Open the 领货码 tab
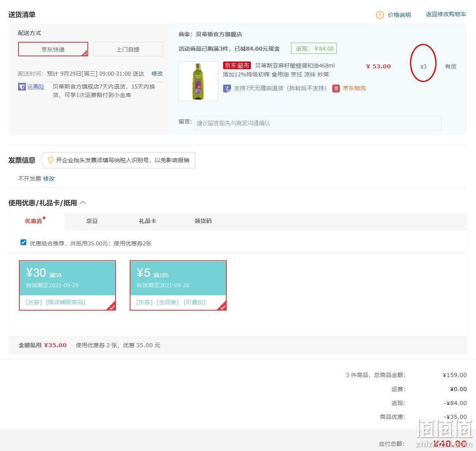 [x=203, y=221]
